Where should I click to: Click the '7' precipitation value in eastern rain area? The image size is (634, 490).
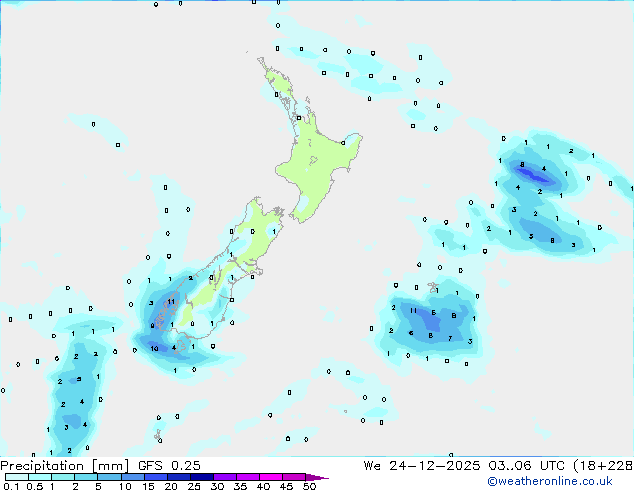(x=450, y=338)
